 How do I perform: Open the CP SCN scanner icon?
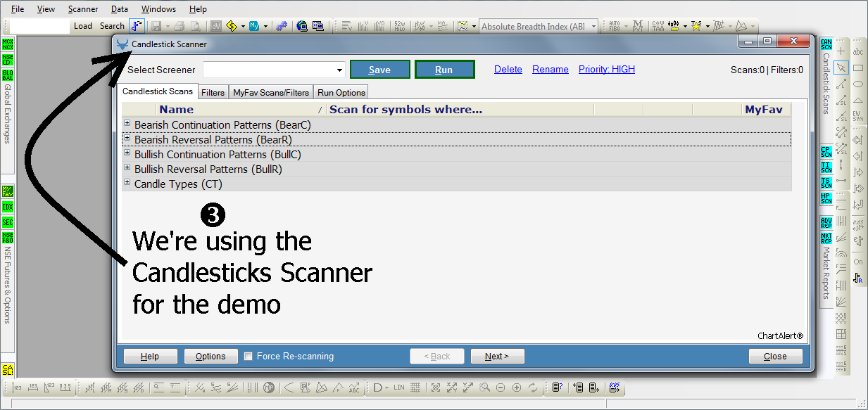(x=826, y=151)
